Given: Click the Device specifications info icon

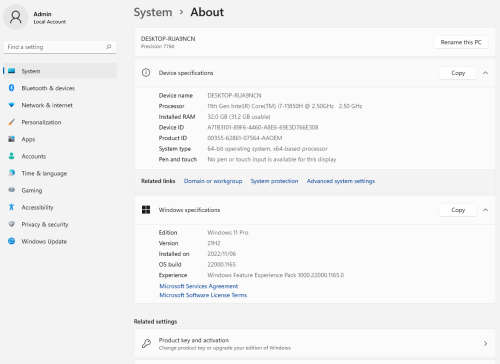Looking at the screenshot, I should 146,73.
